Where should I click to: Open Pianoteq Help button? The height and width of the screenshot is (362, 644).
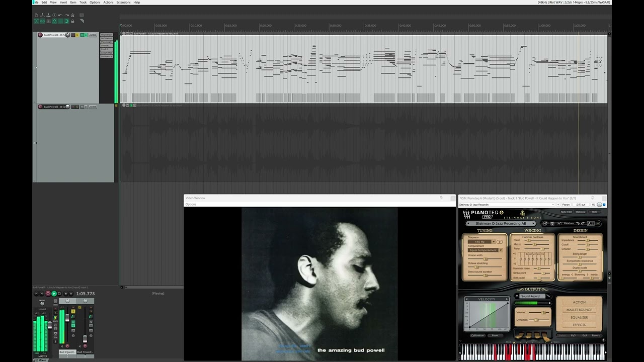pyautogui.click(x=594, y=212)
